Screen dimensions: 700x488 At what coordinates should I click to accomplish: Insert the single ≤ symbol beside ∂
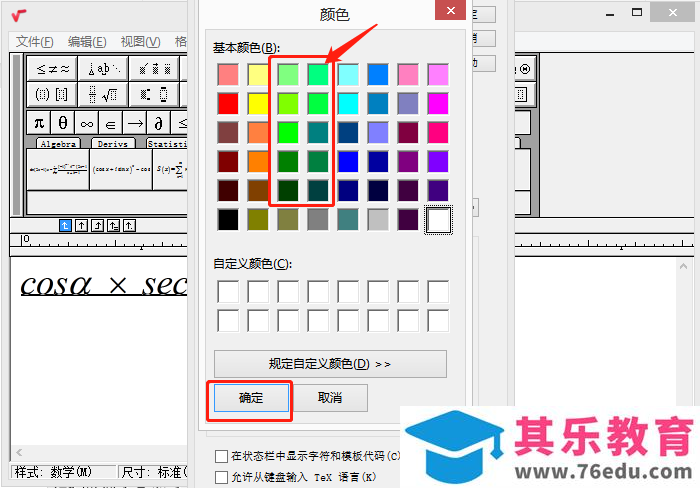(x=180, y=122)
